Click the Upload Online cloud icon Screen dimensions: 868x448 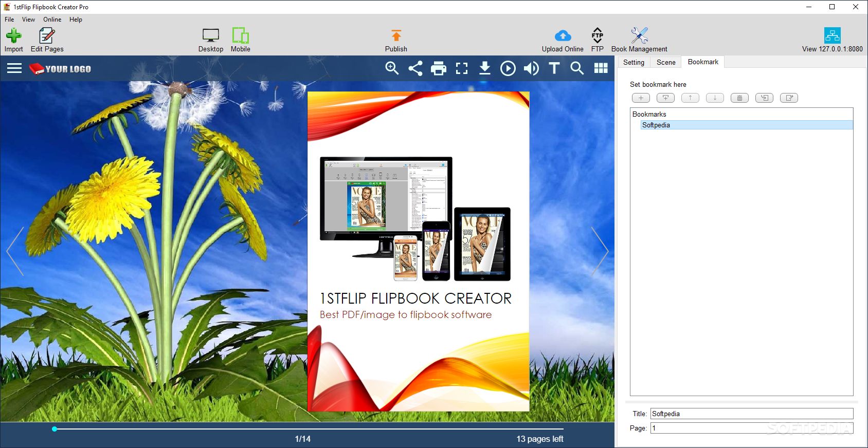pyautogui.click(x=563, y=35)
